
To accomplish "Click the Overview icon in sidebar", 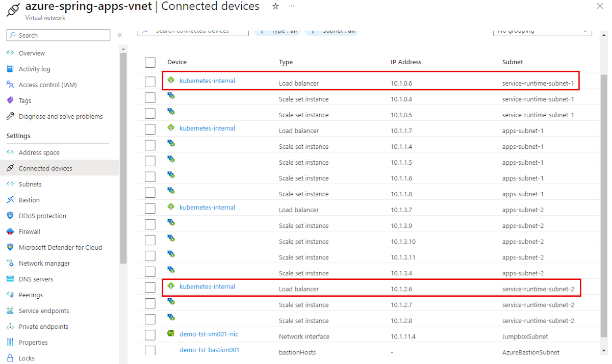I will point(10,53).
